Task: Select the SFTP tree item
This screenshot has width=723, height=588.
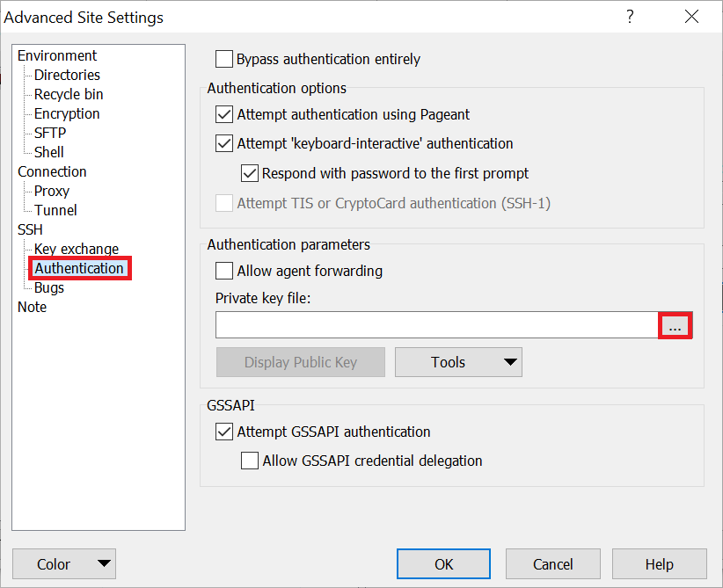Action: click(x=50, y=133)
